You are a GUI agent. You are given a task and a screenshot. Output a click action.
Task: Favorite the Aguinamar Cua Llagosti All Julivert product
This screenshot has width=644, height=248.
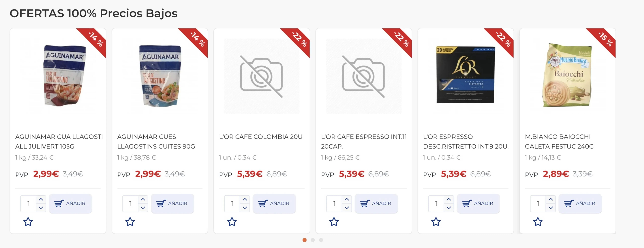(28, 222)
